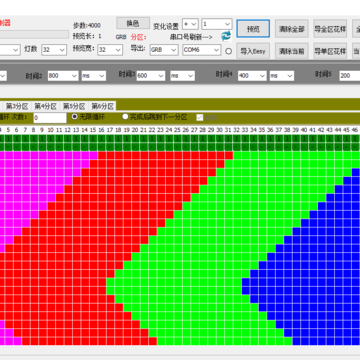
Task: Open the 时间4 dropdown showing 400
Action: pyautogui.click(x=252, y=76)
